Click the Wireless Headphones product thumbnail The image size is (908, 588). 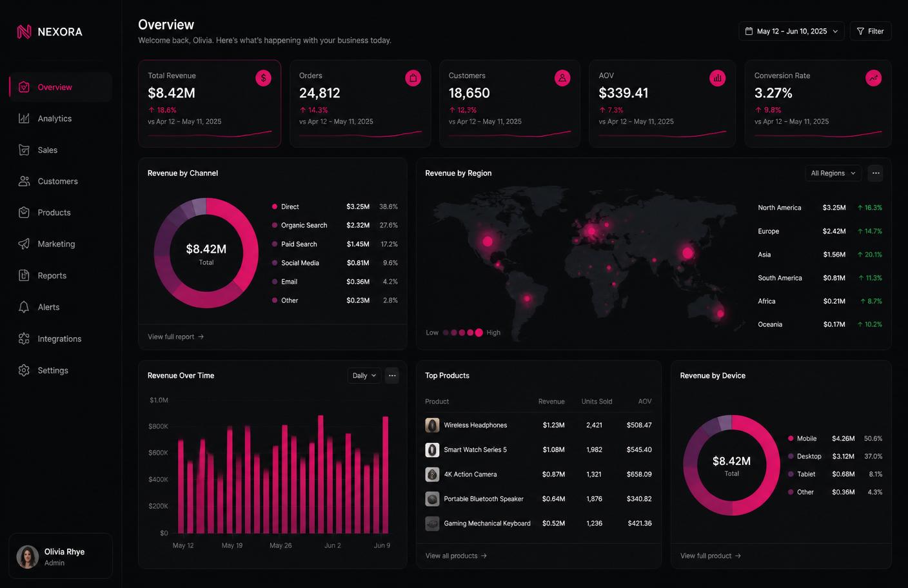433,425
